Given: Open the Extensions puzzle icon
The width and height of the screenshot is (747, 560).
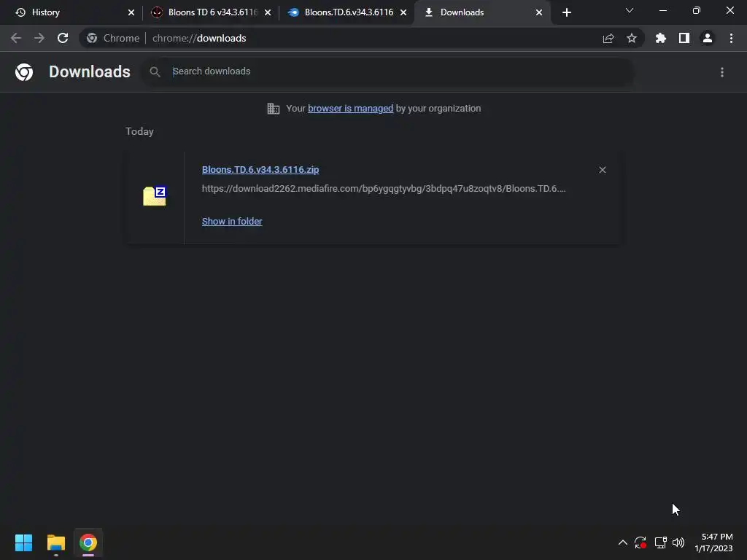Looking at the screenshot, I should coord(661,38).
